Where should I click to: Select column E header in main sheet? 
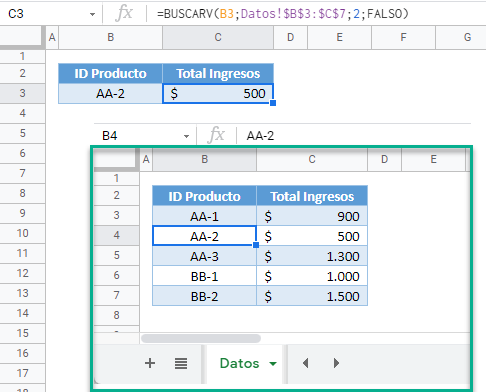point(339,37)
